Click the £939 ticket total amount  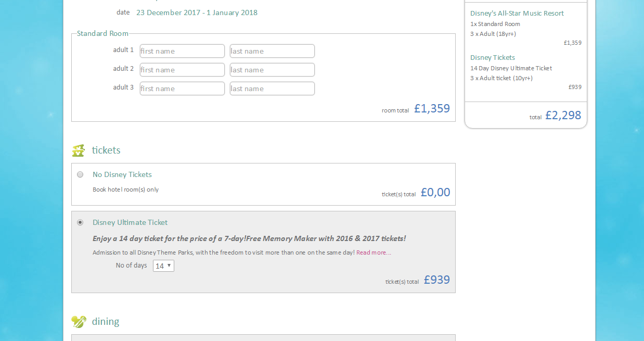tap(436, 280)
